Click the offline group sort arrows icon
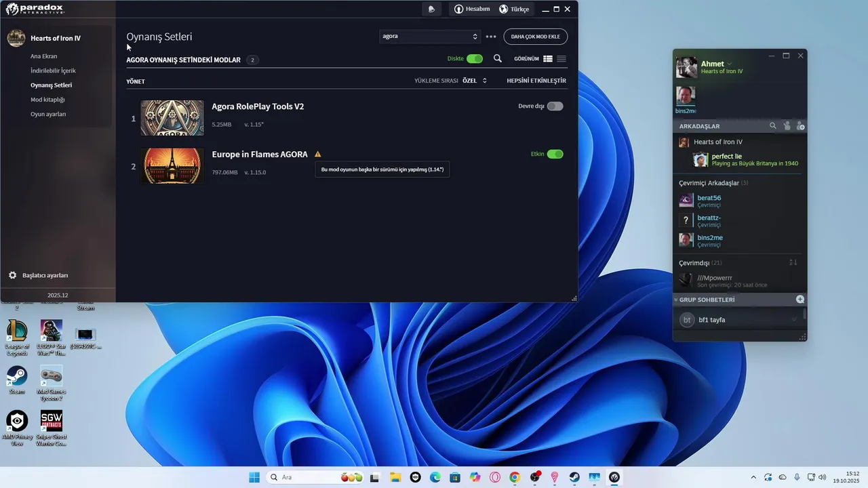868x488 pixels. (x=793, y=262)
